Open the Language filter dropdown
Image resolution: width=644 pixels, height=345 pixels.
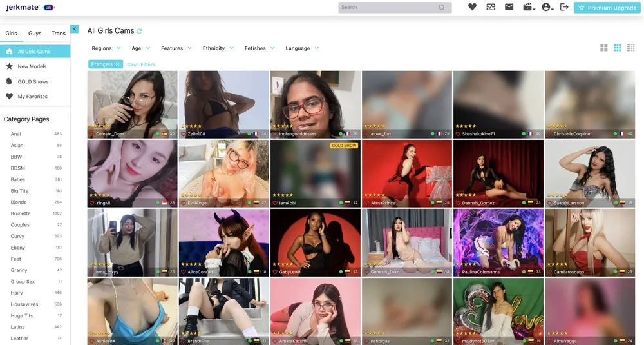tap(302, 48)
